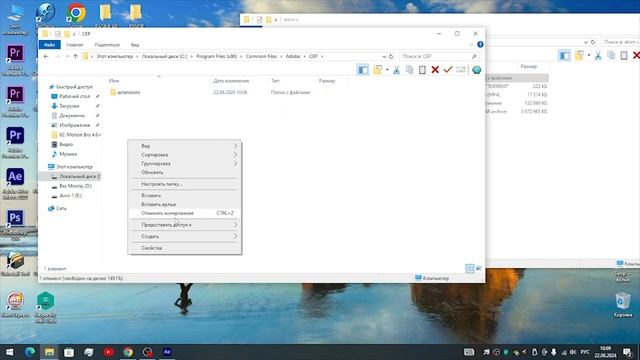The height and width of the screenshot is (360, 640).
Task: Open address bar history dropdown
Action: coord(384,56)
